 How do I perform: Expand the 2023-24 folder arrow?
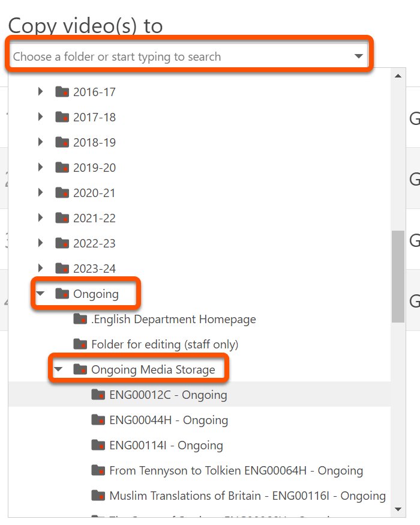(x=41, y=269)
